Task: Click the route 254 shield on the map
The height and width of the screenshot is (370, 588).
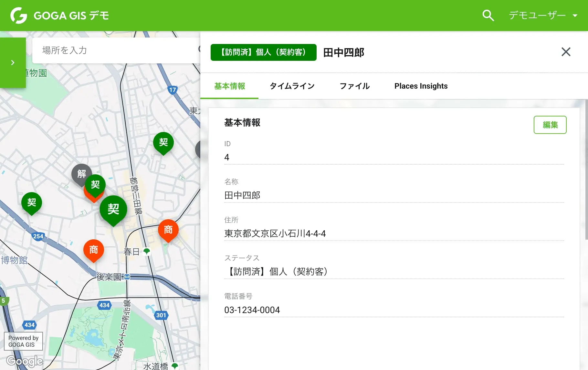Action: click(38, 236)
